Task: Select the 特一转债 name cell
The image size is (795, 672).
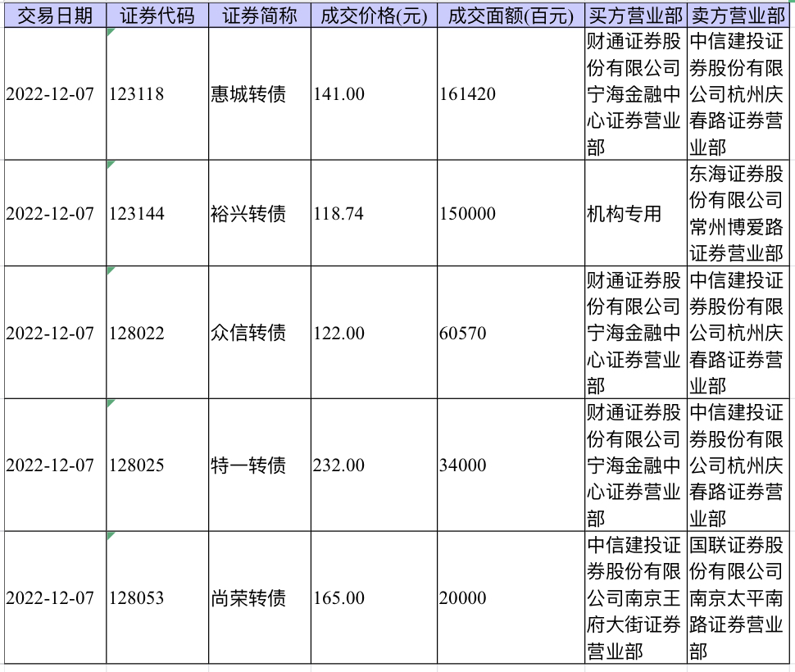Action: [260, 465]
